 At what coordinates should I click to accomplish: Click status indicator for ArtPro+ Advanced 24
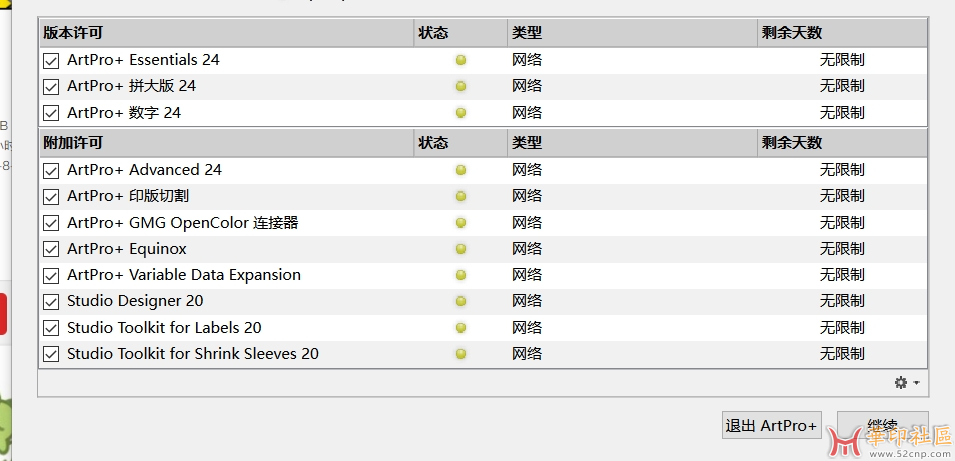461,170
